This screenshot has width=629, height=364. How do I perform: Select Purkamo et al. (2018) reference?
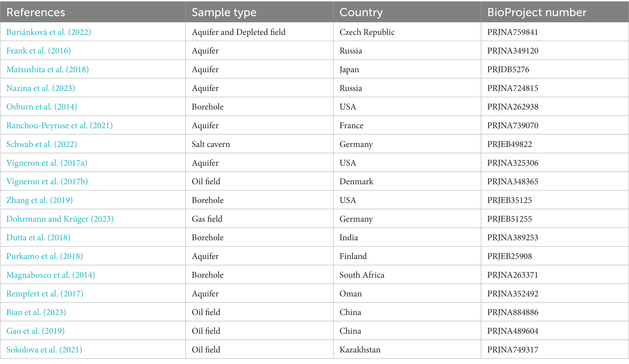click(45, 256)
